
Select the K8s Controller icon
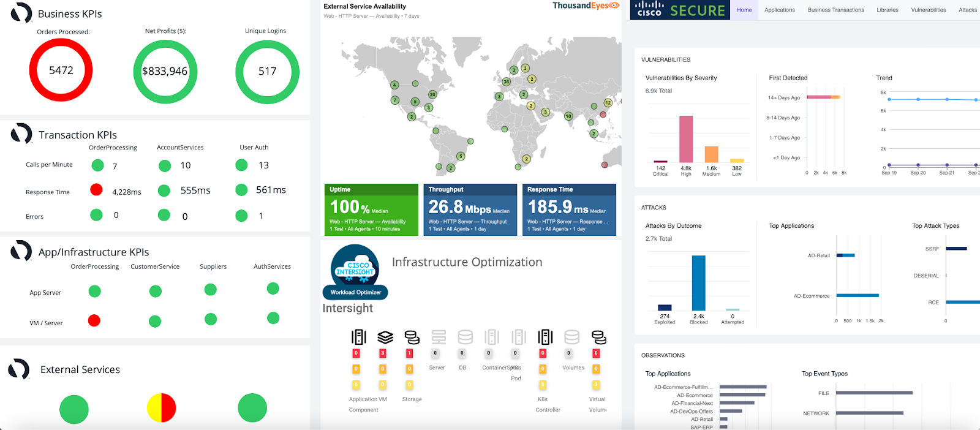[545, 337]
